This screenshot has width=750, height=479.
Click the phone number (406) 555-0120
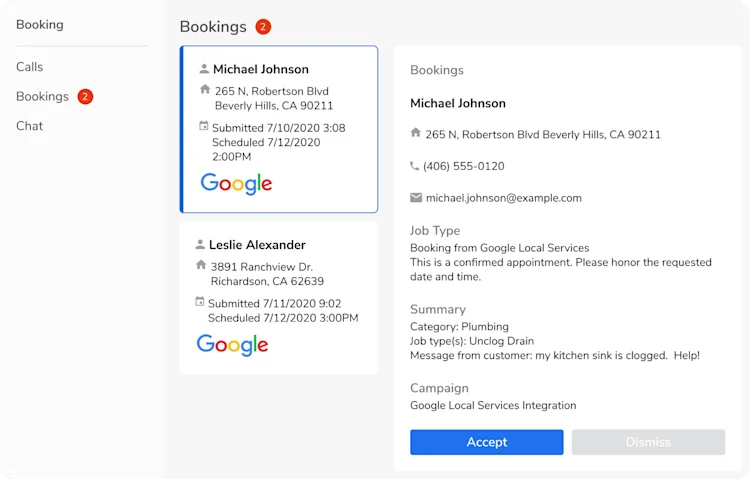[464, 167]
